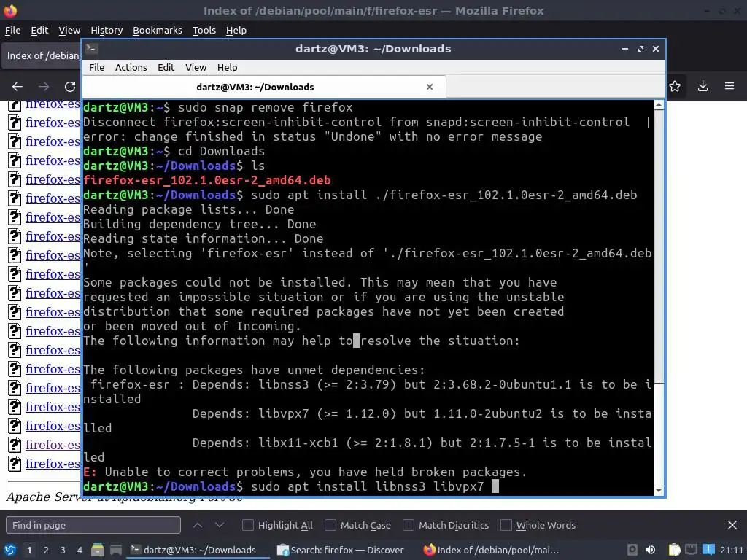Launch file manager from the panel

coord(98,550)
